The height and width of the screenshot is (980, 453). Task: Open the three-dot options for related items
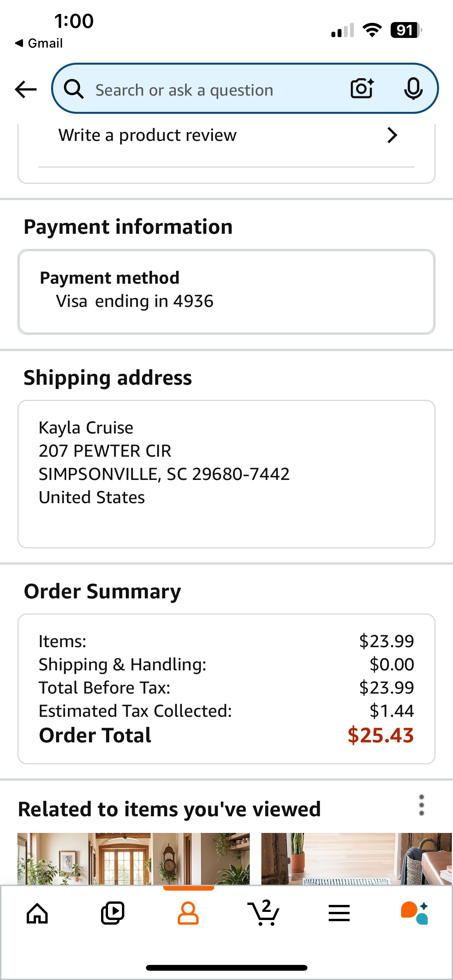[x=422, y=805]
